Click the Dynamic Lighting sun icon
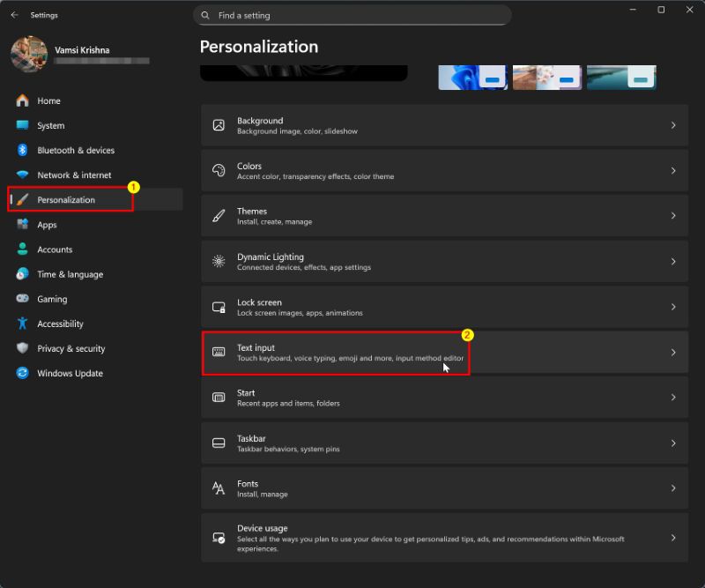705x588 pixels. tap(219, 262)
